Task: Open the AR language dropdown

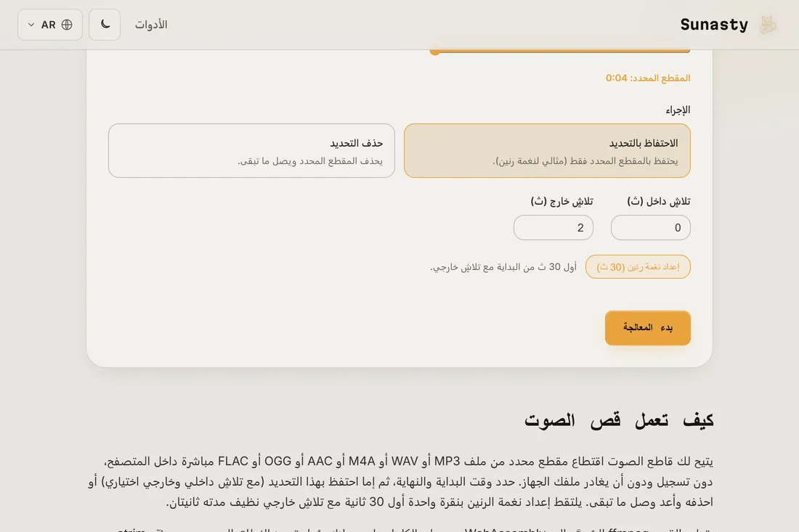Action: point(50,25)
